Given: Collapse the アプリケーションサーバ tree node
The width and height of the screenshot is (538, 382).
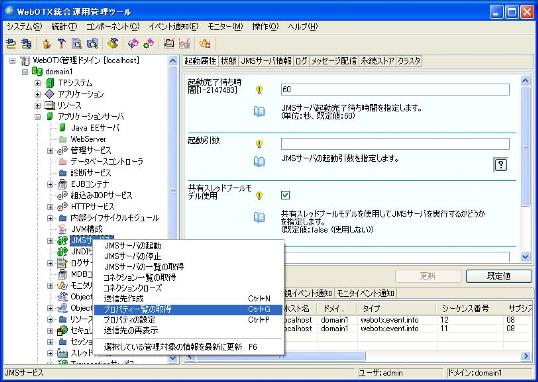Looking at the screenshot, I should pyautogui.click(x=38, y=117).
